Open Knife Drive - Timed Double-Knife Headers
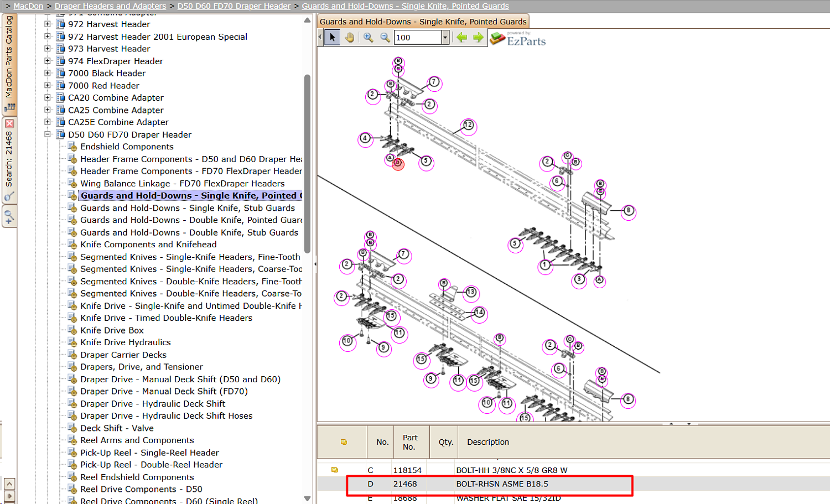 [167, 318]
